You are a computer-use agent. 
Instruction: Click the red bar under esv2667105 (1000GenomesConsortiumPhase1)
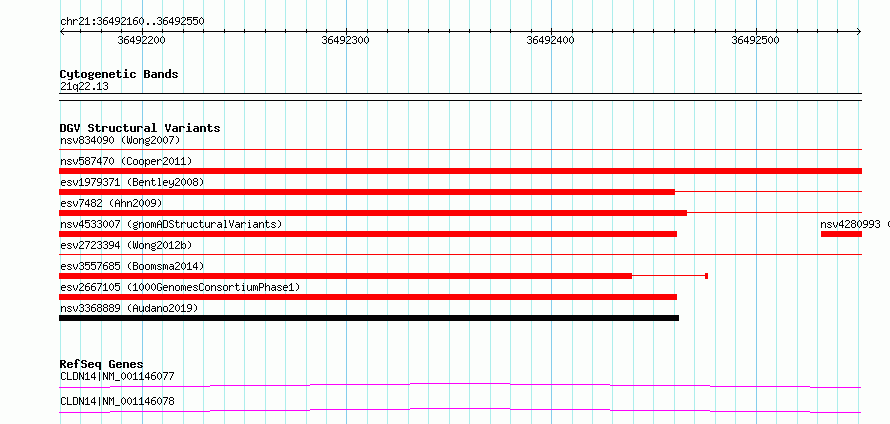pos(368,297)
